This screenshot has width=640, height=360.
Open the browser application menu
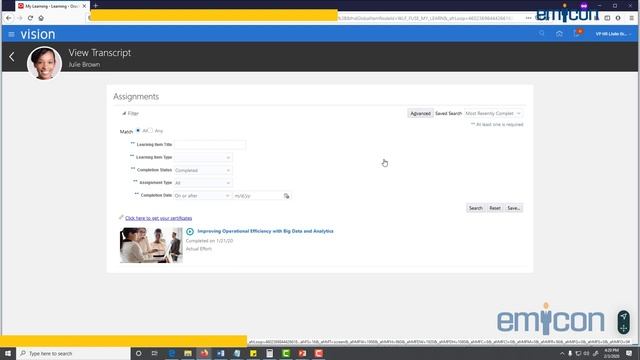click(x=631, y=18)
